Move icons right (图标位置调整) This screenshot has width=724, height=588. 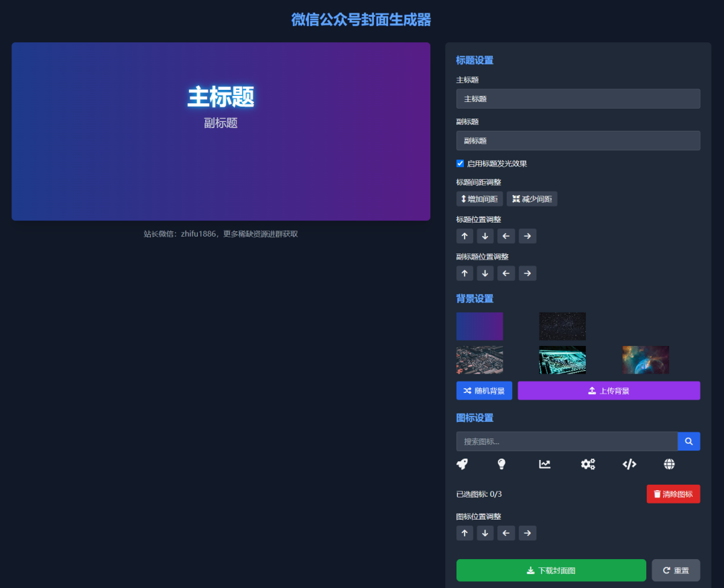(528, 533)
